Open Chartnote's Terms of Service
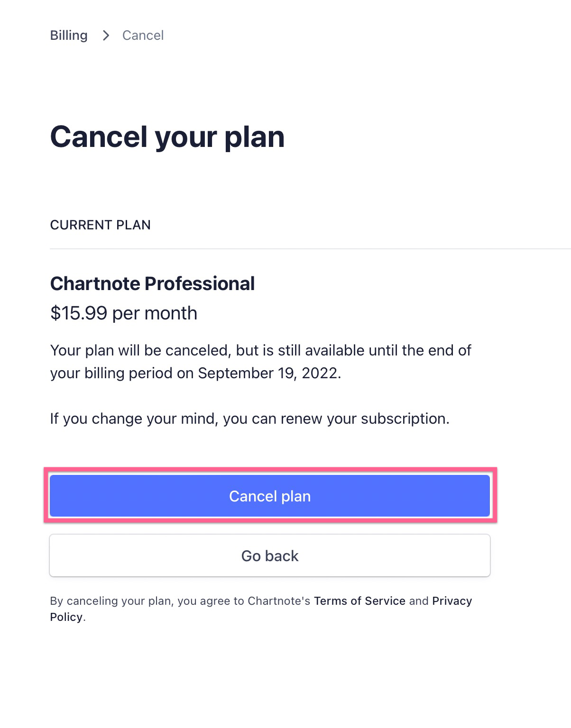Image resolution: width=571 pixels, height=728 pixels. point(359,601)
